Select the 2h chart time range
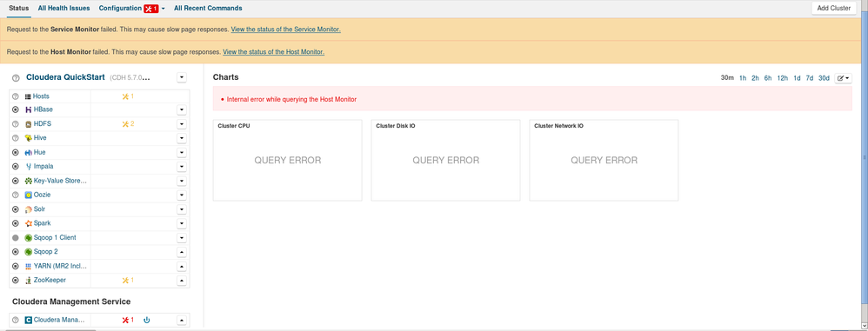The image size is (868, 331). 755,78
